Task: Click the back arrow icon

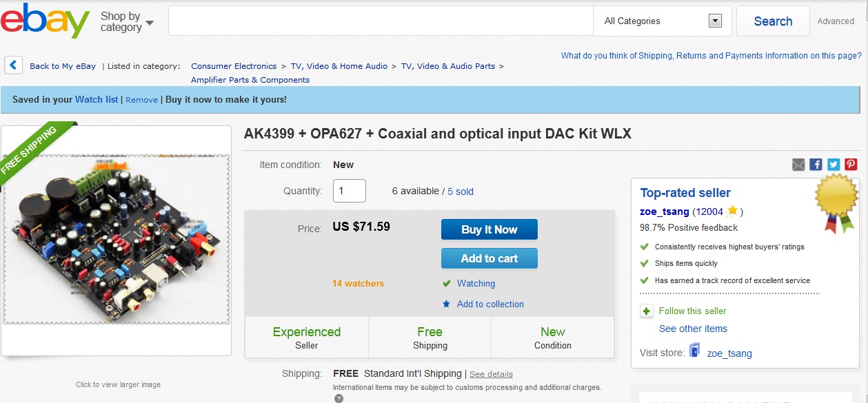Action: click(14, 65)
